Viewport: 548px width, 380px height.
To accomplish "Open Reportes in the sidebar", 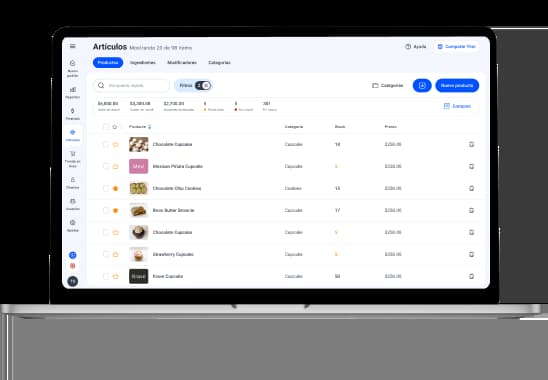I will click(x=73, y=93).
